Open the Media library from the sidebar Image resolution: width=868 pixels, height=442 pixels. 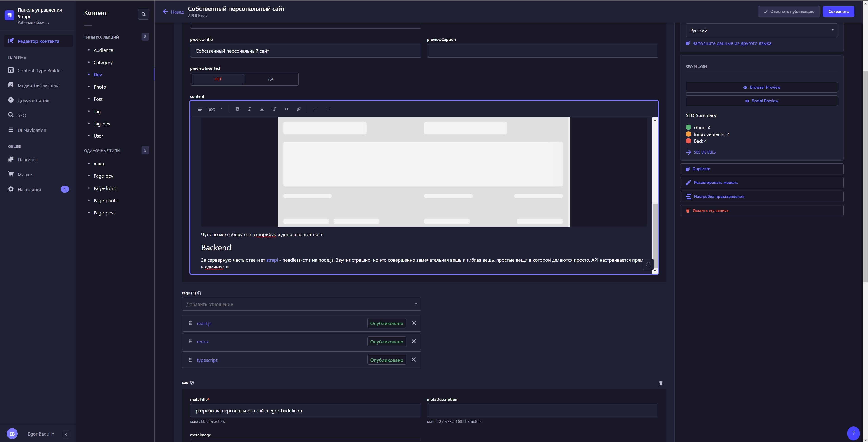pyautogui.click(x=38, y=85)
